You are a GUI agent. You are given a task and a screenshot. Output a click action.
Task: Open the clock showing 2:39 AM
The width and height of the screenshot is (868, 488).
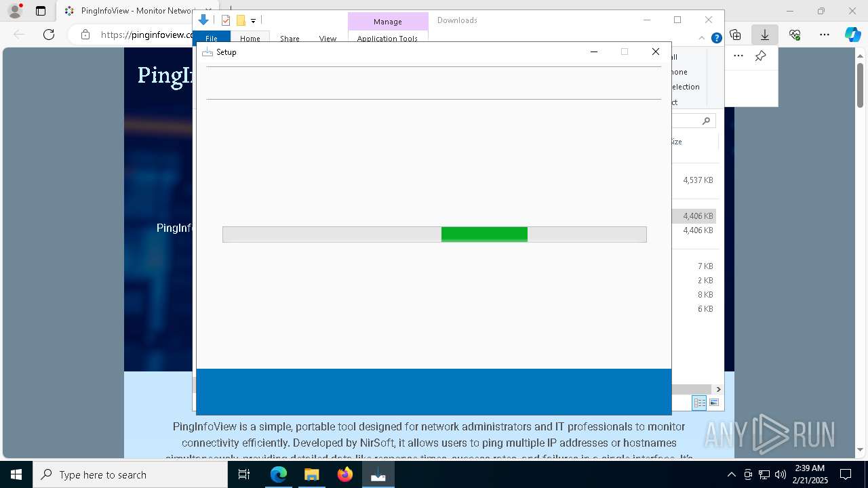point(810,474)
